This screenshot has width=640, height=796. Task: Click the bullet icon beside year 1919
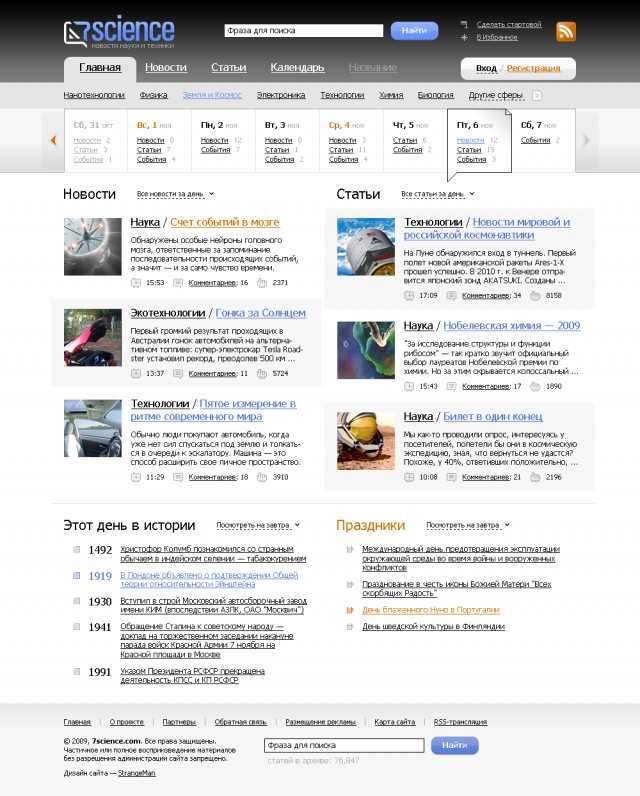76,576
